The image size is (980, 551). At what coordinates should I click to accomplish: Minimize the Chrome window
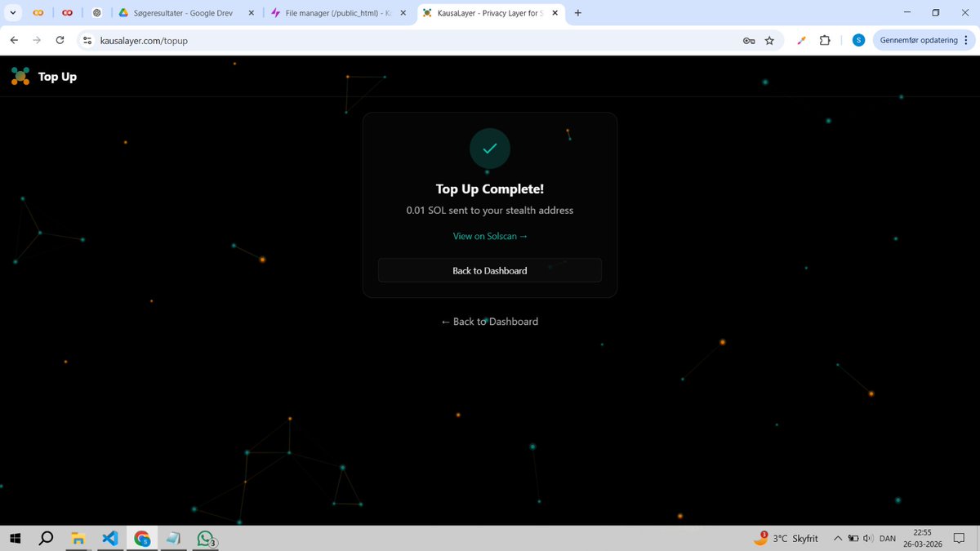[906, 12]
